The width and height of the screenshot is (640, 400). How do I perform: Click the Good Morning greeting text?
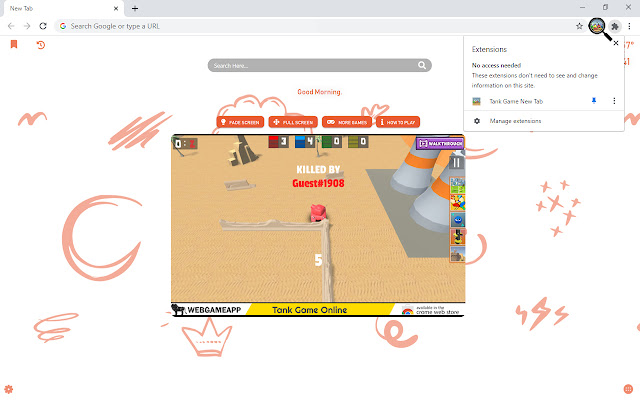(319, 92)
